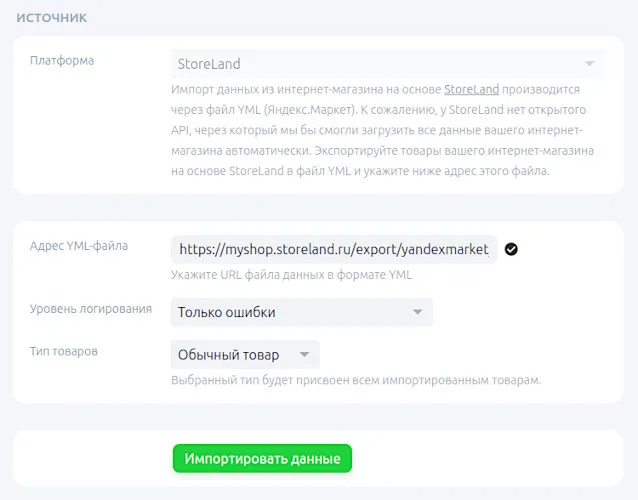The height and width of the screenshot is (500, 638).
Task: Click the Импортировать данные button
Action: [x=262, y=459]
